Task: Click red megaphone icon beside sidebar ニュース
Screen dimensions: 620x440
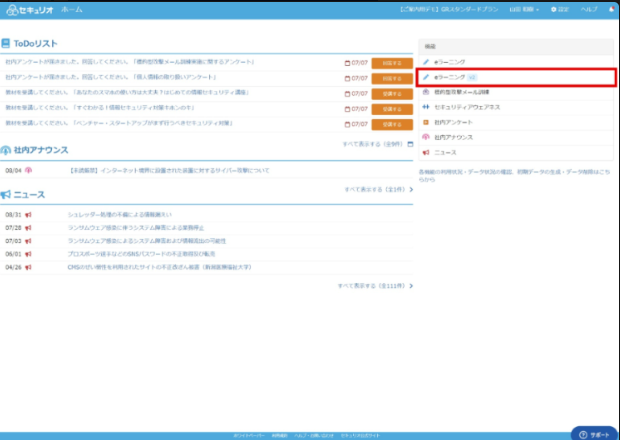Action: point(426,152)
